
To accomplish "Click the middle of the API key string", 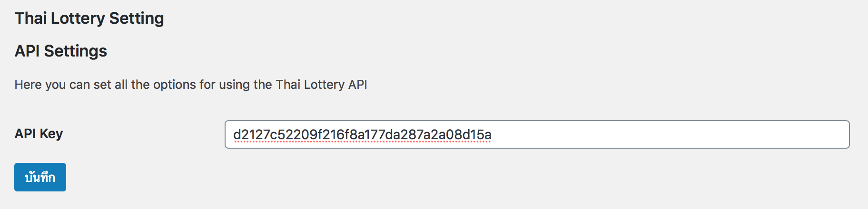I will coord(362,135).
